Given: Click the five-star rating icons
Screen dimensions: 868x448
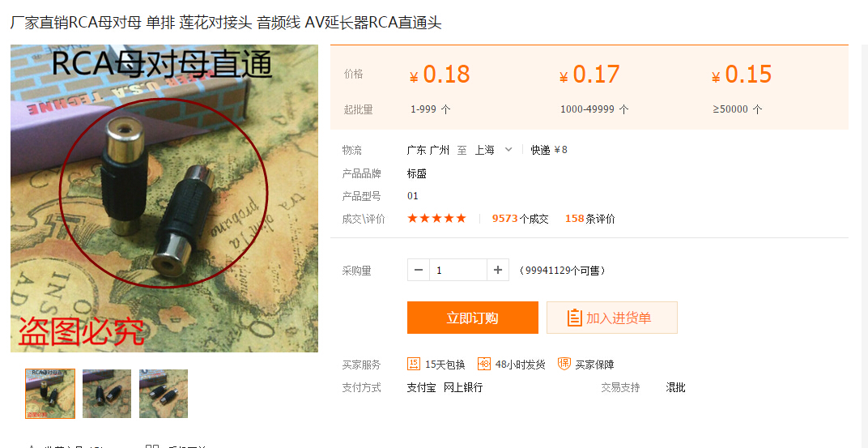Looking at the screenshot, I should tap(436, 218).
